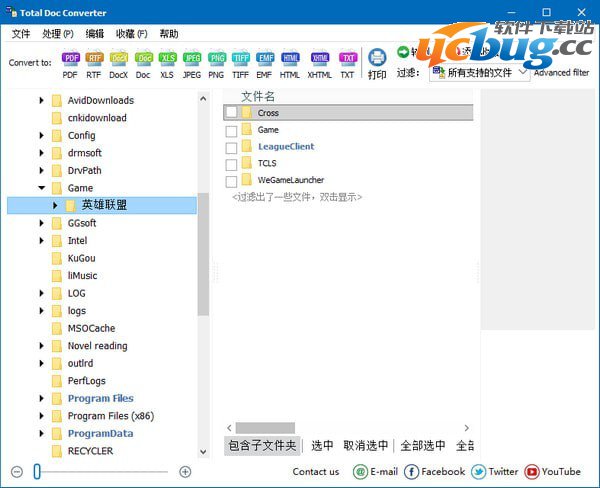Open the 编辑 menu
This screenshot has height=488, width=600.
(95, 34)
